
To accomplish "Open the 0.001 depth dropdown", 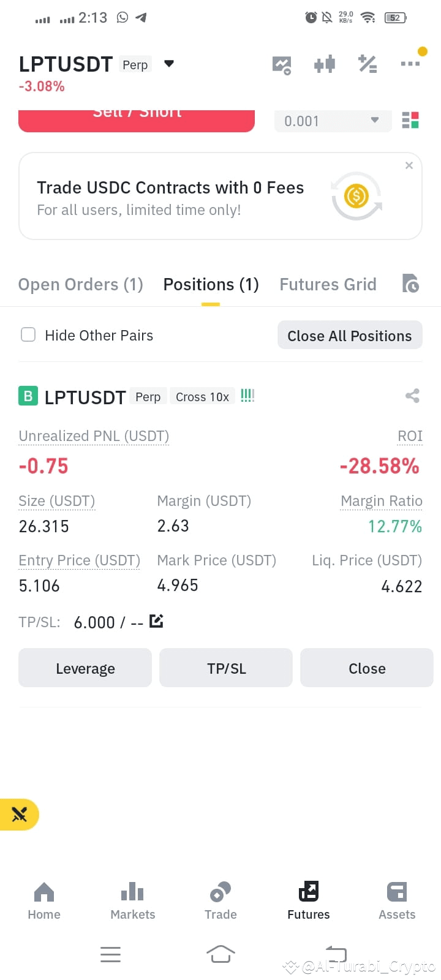I will (333, 121).
